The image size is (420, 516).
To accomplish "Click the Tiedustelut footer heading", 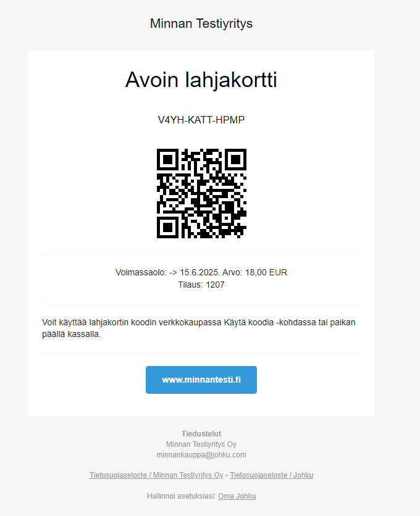I will point(201,434).
